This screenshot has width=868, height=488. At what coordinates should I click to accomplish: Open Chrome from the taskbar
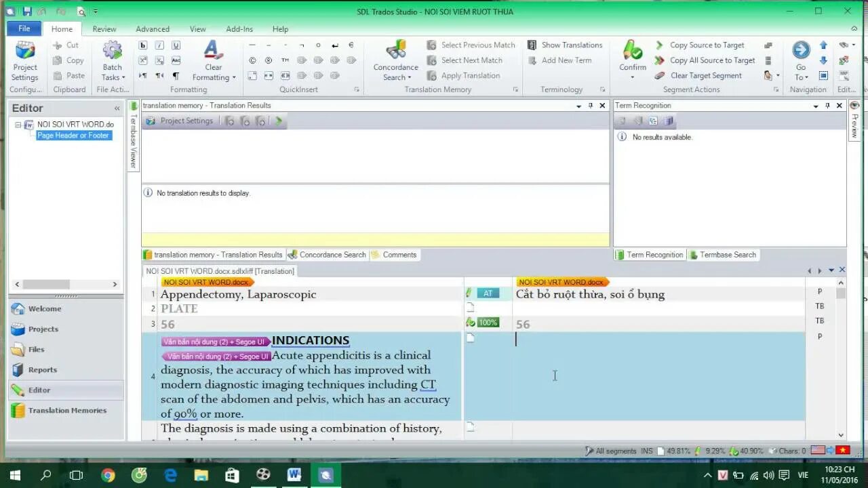click(x=108, y=475)
